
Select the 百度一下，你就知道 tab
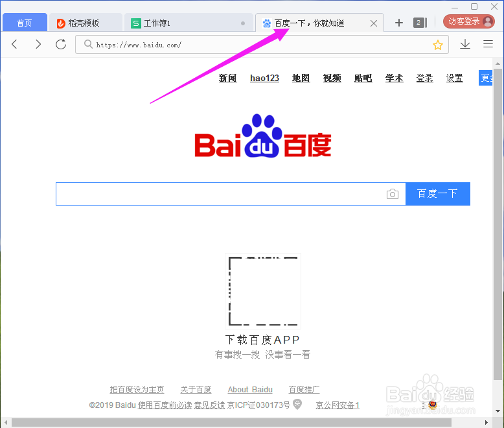pos(319,23)
